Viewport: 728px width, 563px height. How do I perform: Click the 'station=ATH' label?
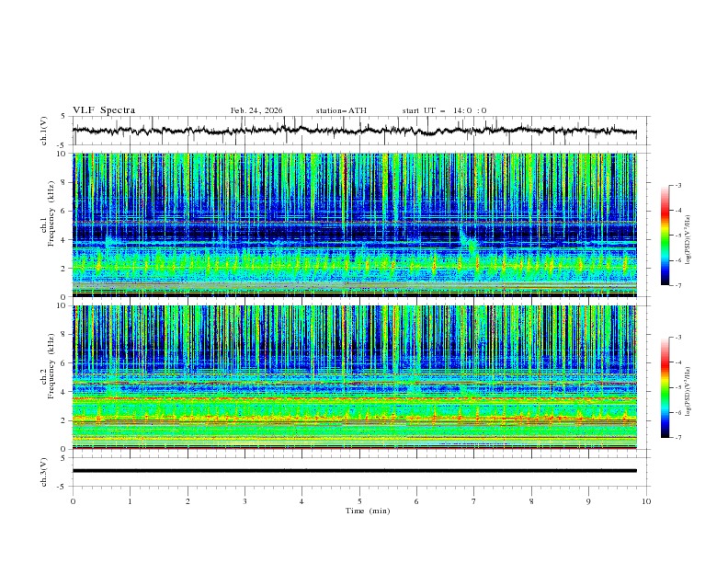pos(341,110)
